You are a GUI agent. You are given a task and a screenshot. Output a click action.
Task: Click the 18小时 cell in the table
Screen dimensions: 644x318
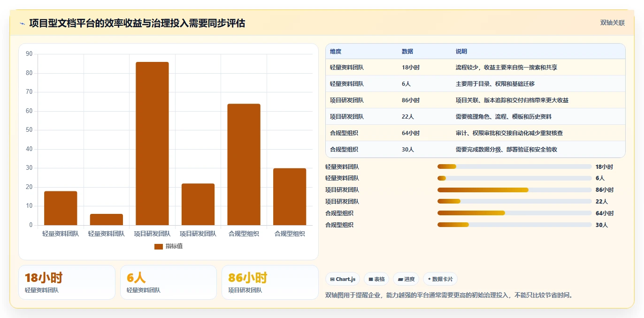click(411, 68)
